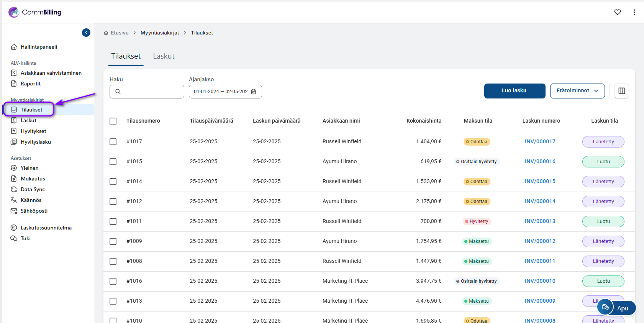Open the three-dot options menu

pos(634,12)
